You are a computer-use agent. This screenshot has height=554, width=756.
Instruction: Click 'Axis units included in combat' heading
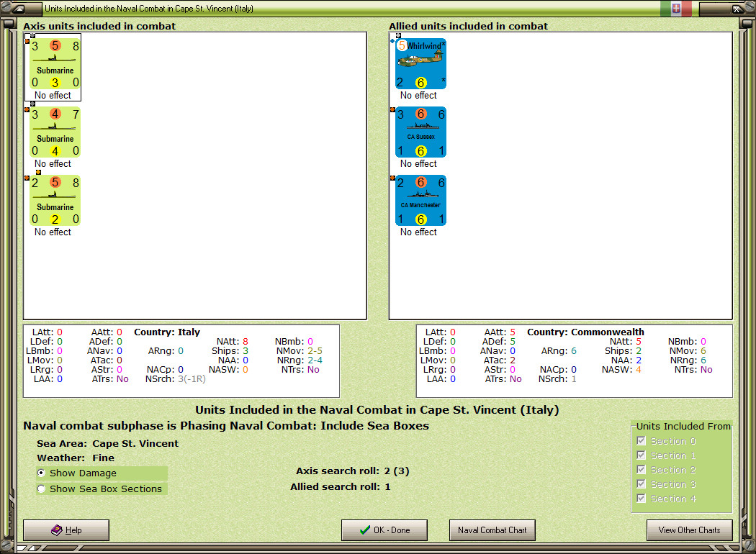pos(99,26)
